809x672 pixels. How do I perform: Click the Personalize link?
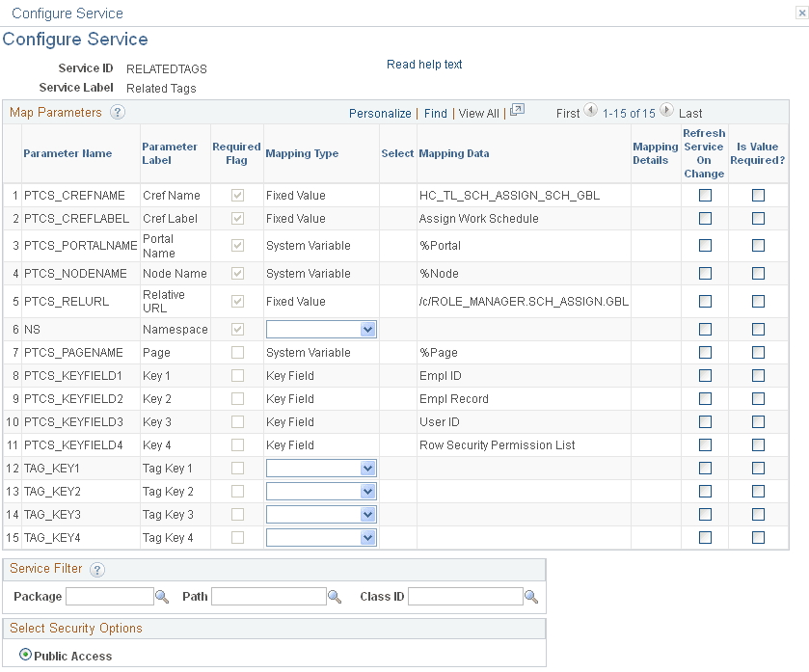pos(380,113)
